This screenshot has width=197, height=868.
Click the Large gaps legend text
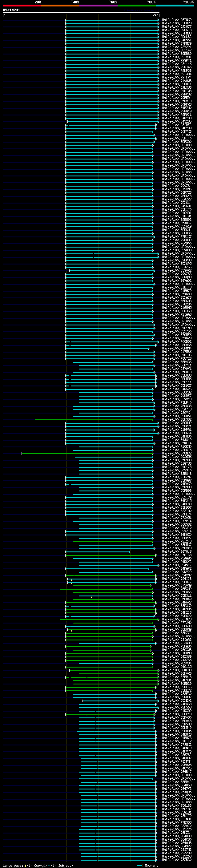[x=38, y=865]
